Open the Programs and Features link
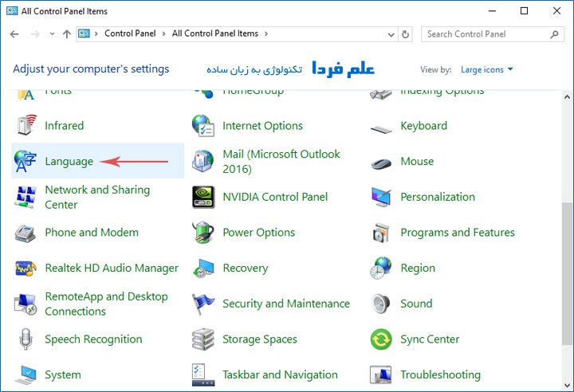 coord(457,233)
